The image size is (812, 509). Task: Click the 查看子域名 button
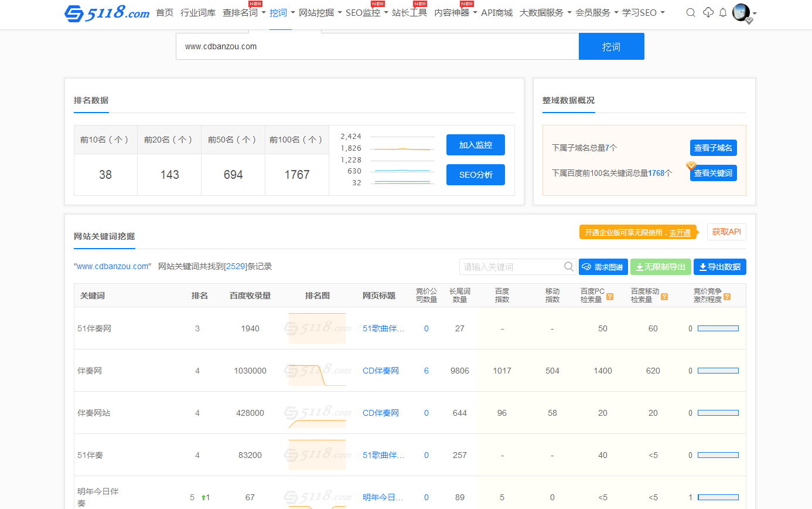tap(713, 148)
